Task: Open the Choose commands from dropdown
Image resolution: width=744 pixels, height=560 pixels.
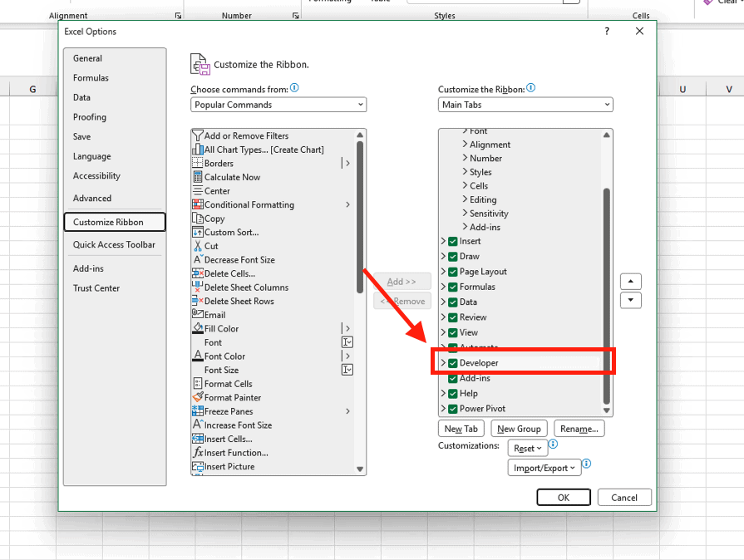Action: coord(278,105)
